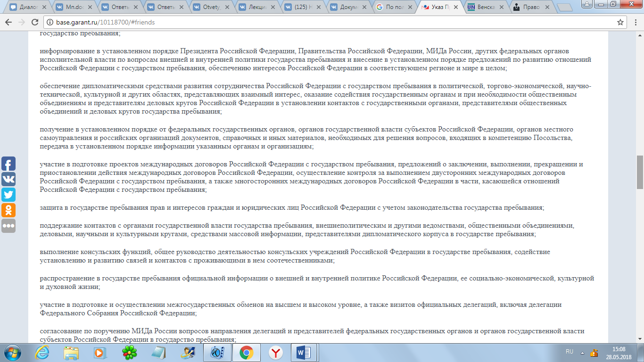The height and width of the screenshot is (362, 644).
Task: Close the Otvety tab
Action: [227, 8]
